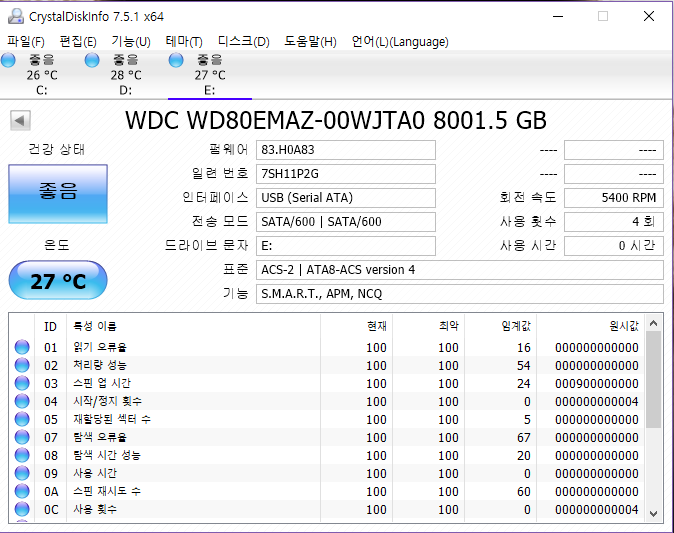Click the ID column header
Screen dimensions: 674x533
[x=50, y=327]
